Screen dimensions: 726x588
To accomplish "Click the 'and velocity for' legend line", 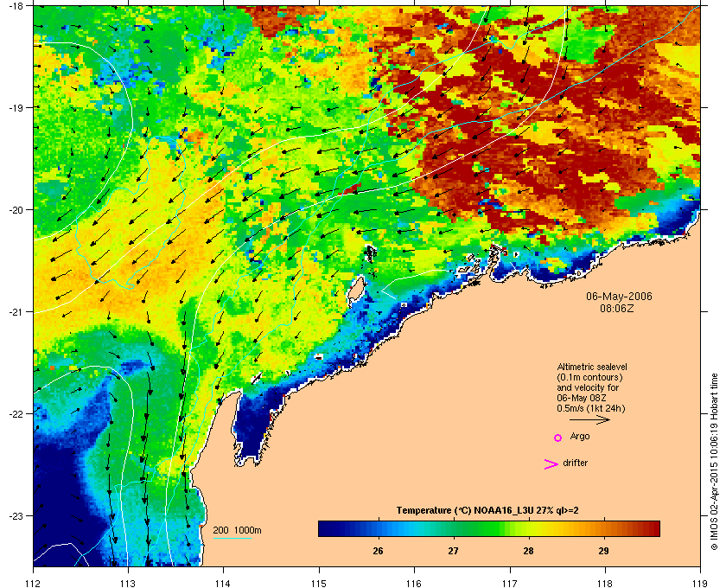I will (x=588, y=387).
